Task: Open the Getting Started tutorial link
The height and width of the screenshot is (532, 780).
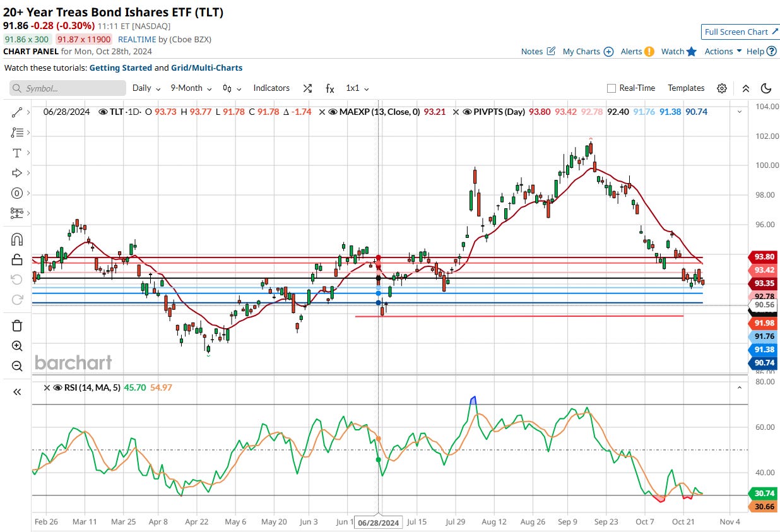Action: tap(121, 68)
